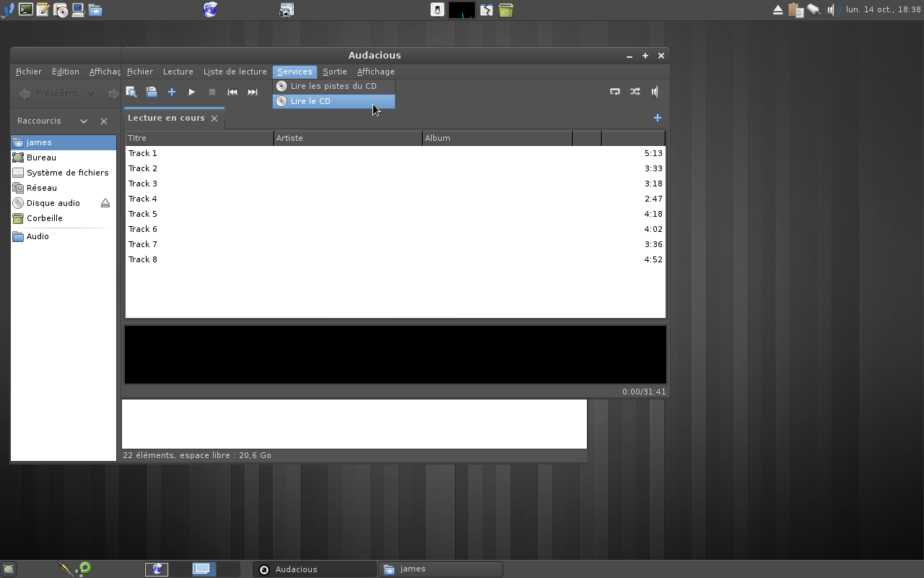Eject the Disque audio disc
The image size is (924, 578).
click(x=105, y=203)
